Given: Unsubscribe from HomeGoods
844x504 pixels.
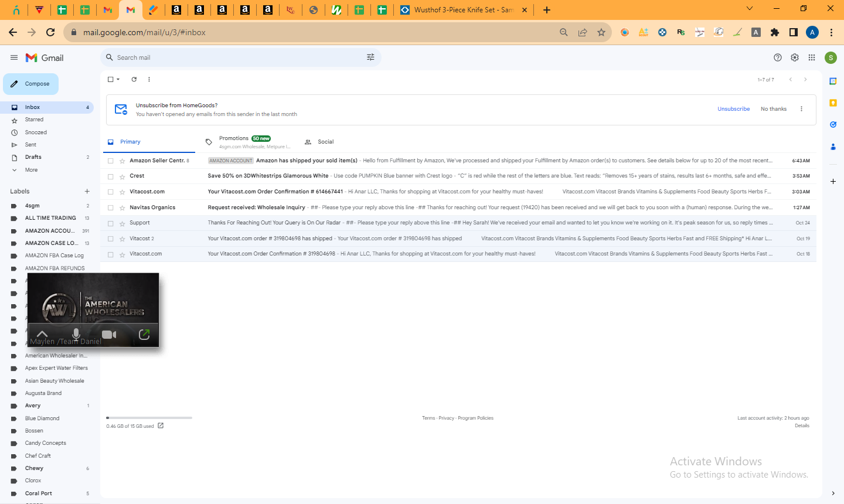Looking at the screenshot, I should (734, 109).
